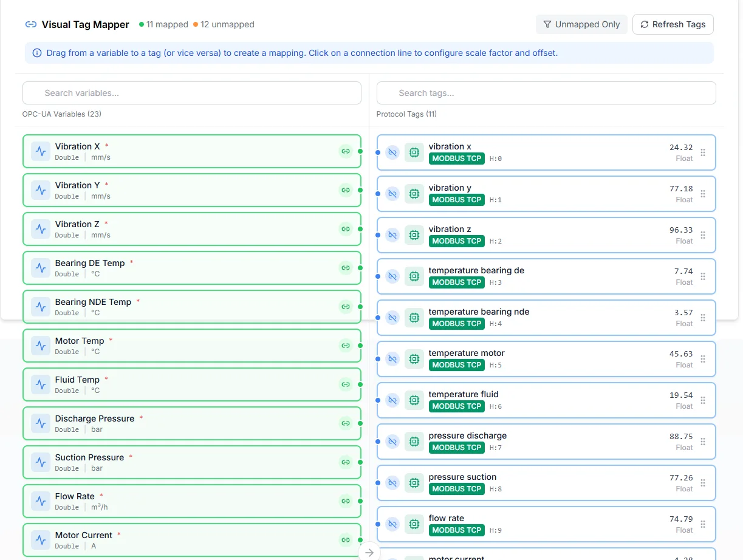The width and height of the screenshot is (743, 560).
Task: Click the MODBUS TCP badge on vibration x
Action: [457, 159]
